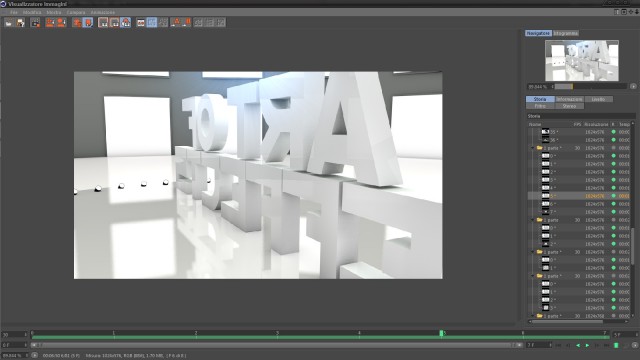The image size is (640, 360).
Task: Select history row 35 *
Action: point(580,132)
